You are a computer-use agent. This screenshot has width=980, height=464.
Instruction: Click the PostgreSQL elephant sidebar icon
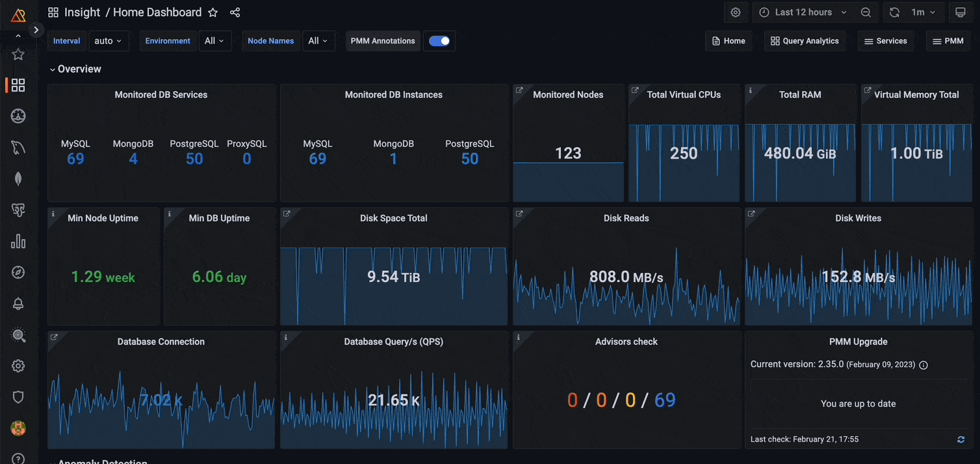point(18,210)
